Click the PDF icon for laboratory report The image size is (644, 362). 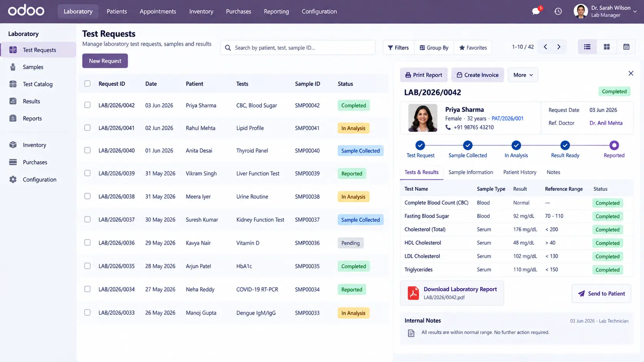coord(413,293)
